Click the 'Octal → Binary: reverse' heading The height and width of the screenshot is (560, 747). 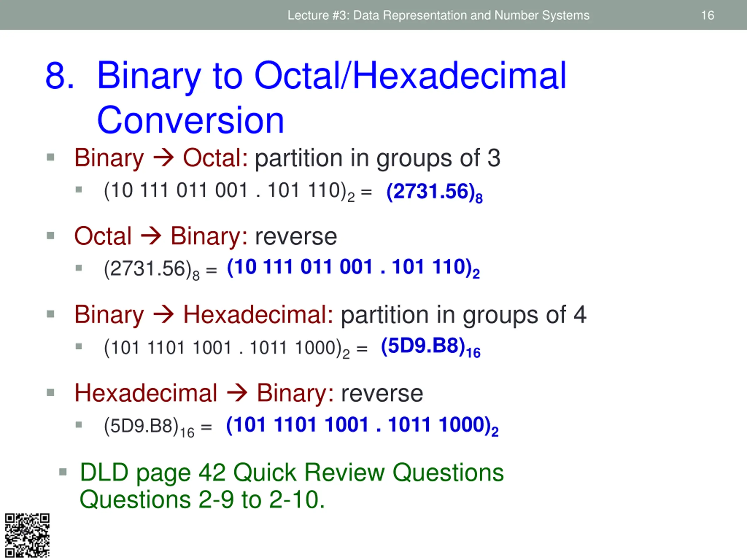[206, 236]
